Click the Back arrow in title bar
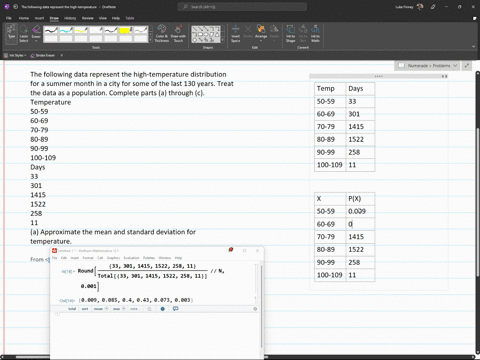 point(15,7)
